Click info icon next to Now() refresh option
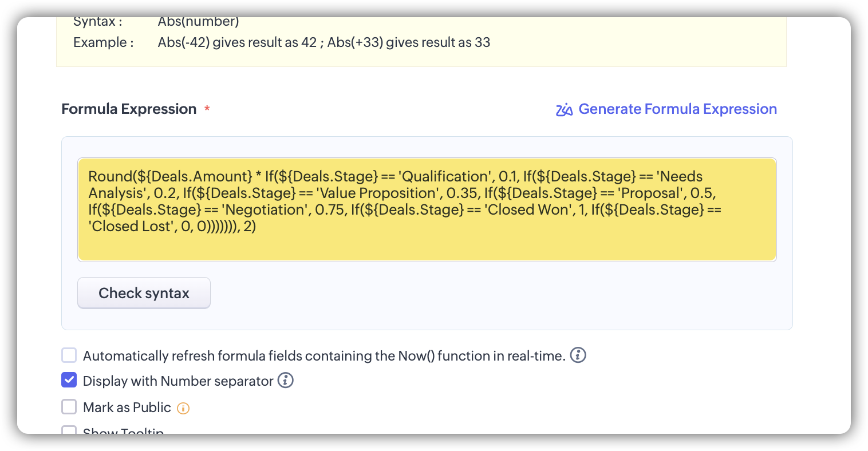 point(578,355)
